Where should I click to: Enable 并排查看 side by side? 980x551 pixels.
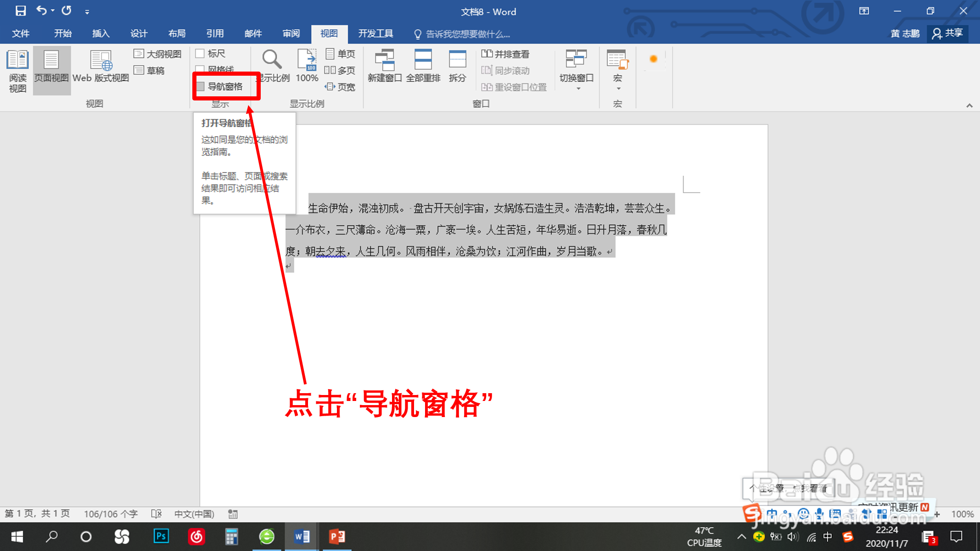click(x=505, y=54)
